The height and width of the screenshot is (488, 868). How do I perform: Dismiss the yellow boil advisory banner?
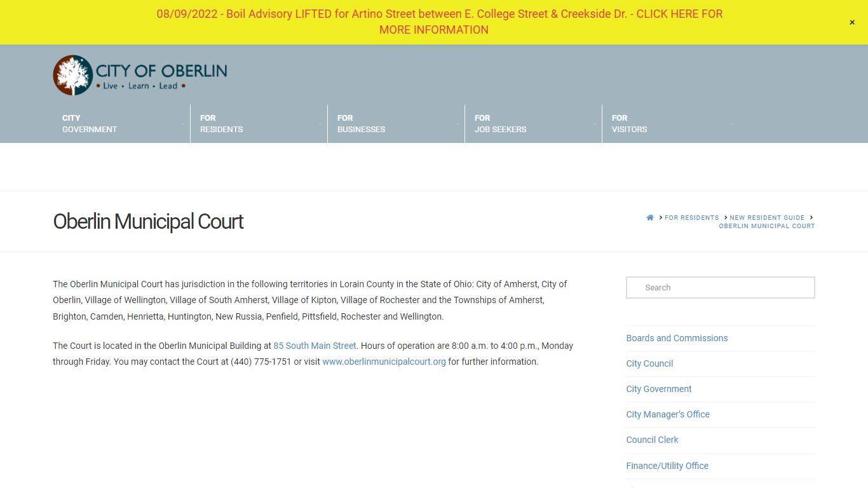click(852, 22)
